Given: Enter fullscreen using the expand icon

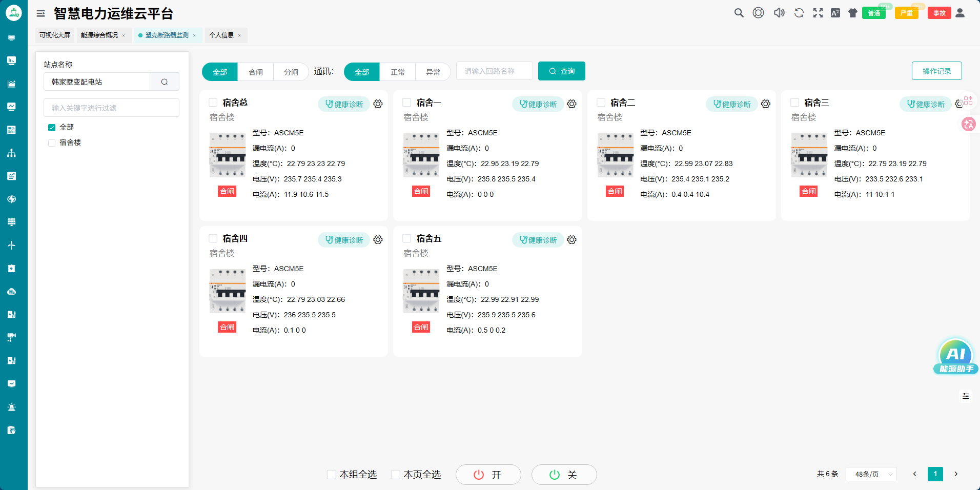Looking at the screenshot, I should (x=818, y=13).
